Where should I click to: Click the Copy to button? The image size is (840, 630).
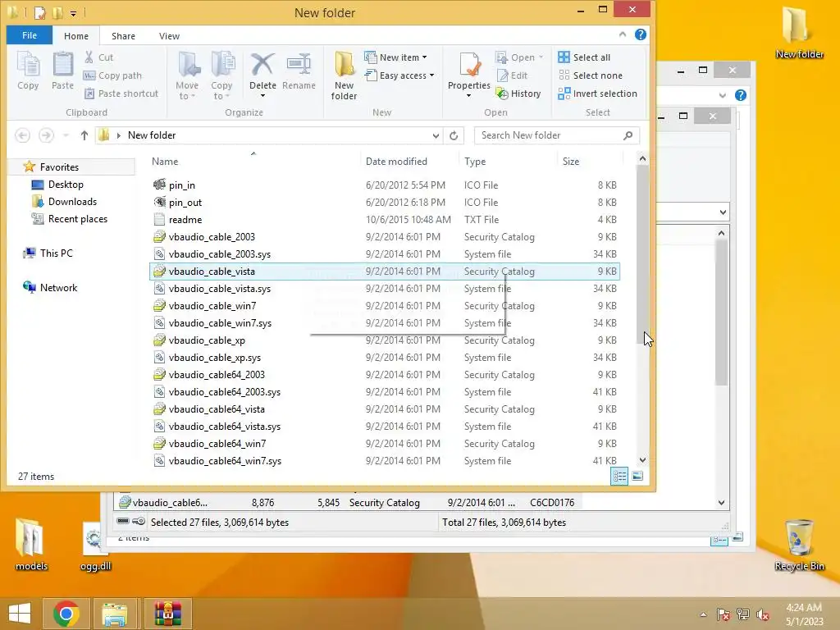221,75
